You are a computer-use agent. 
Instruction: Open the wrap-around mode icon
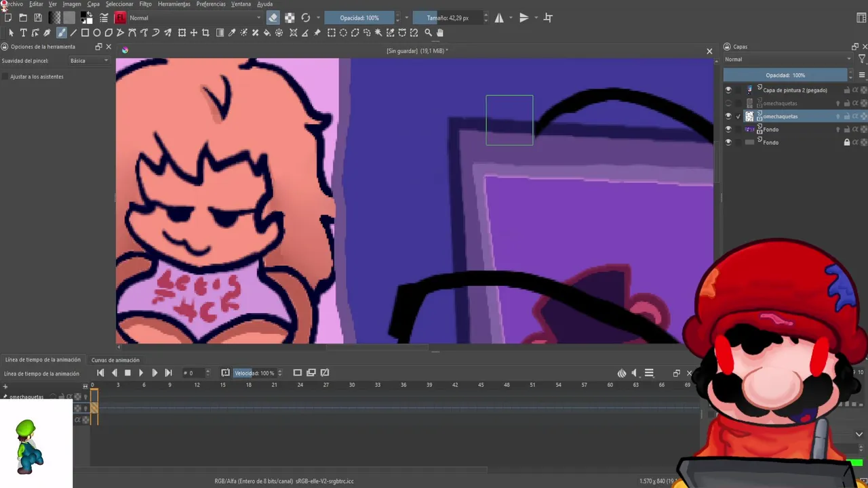tap(548, 18)
